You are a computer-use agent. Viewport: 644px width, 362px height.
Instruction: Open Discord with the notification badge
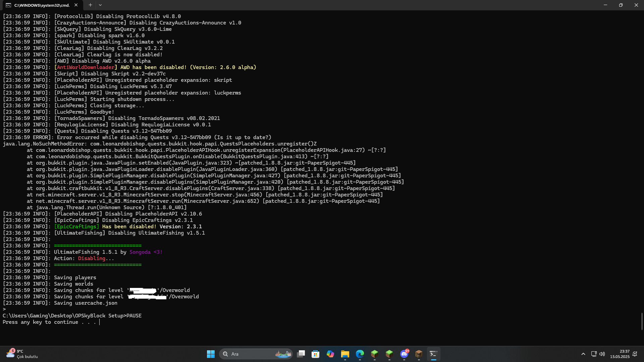click(404, 354)
